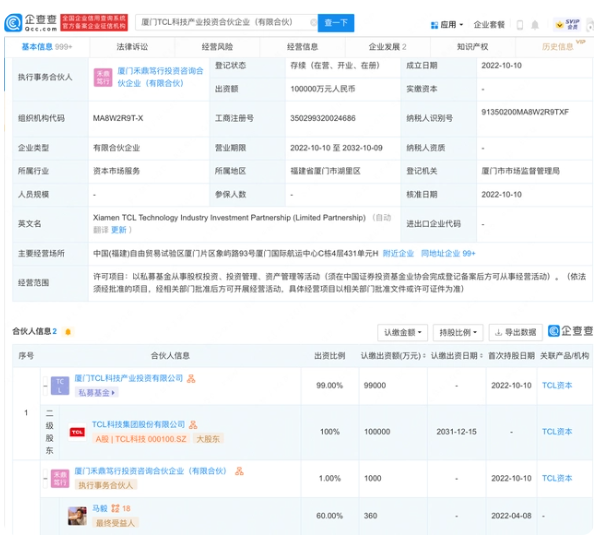Open the SVIP membership crown badge
Screen dimensions: 601x541
pyautogui.click(x=568, y=25)
